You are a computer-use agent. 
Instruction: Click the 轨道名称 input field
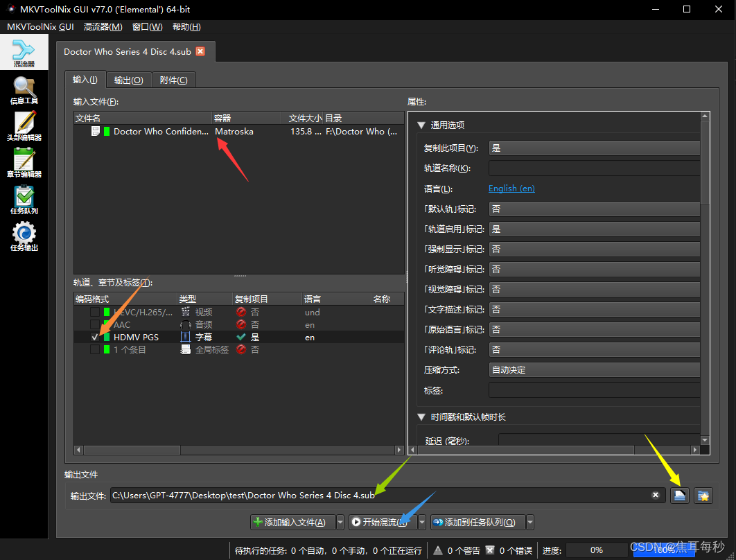tap(594, 168)
